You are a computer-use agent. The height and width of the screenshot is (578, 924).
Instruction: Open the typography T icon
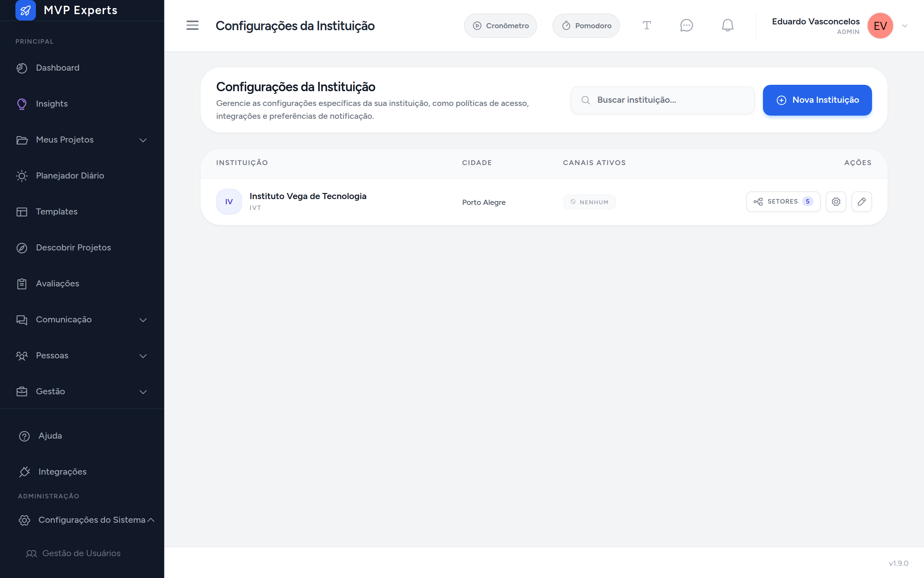pyautogui.click(x=646, y=26)
